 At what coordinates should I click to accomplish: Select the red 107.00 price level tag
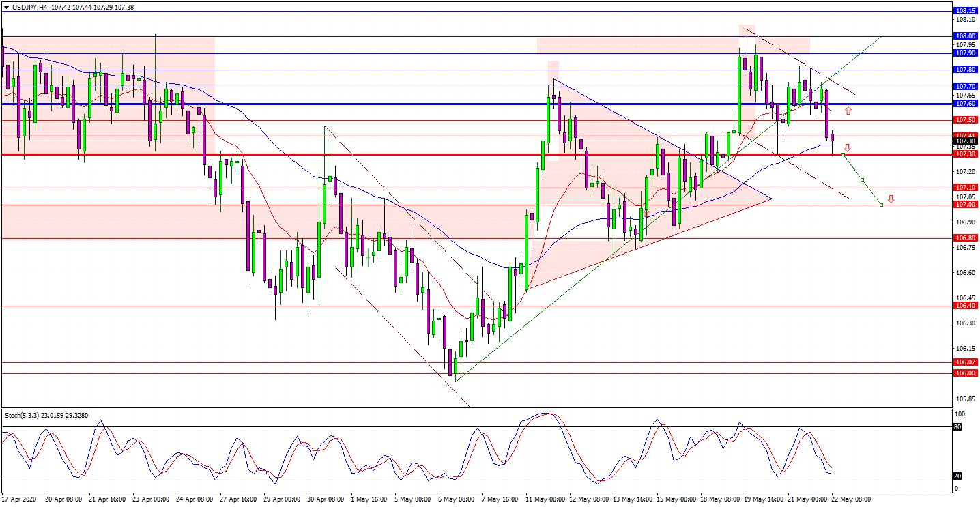click(966, 205)
